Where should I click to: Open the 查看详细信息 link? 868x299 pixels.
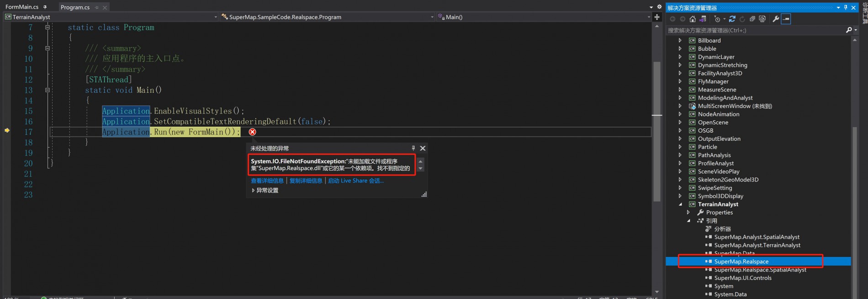[267, 181]
